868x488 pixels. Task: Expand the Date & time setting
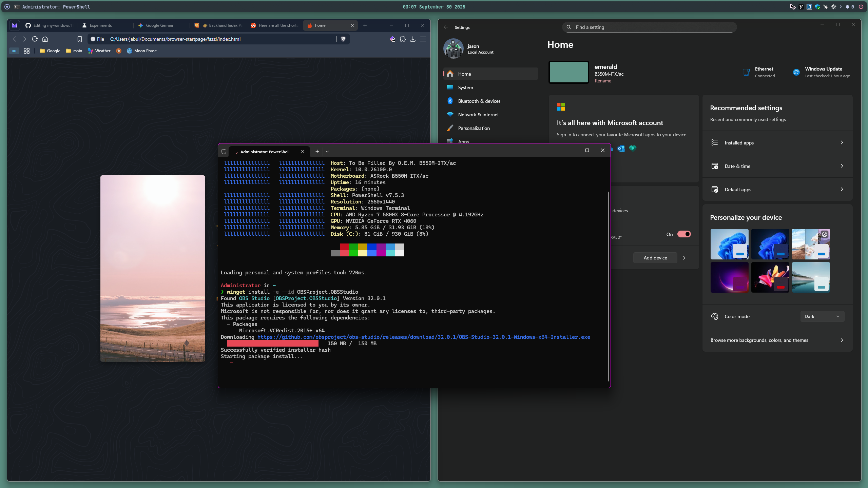click(x=777, y=166)
